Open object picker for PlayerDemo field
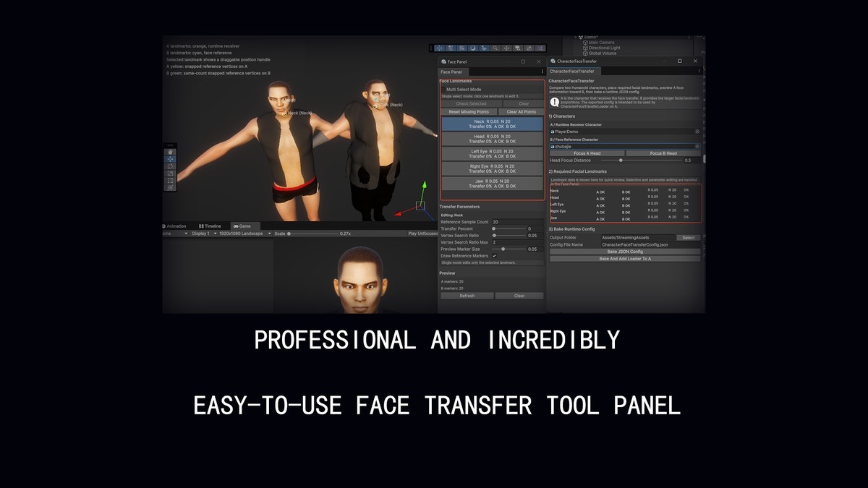 tap(697, 132)
